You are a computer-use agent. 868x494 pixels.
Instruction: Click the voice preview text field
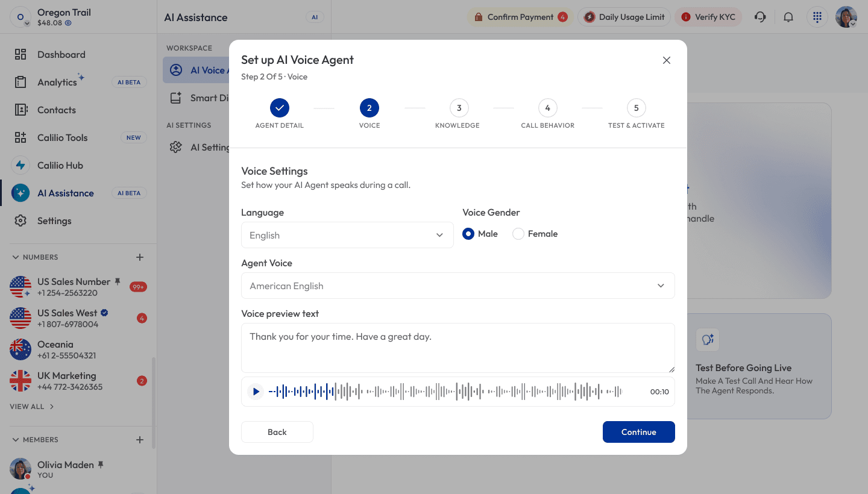pyautogui.click(x=458, y=348)
